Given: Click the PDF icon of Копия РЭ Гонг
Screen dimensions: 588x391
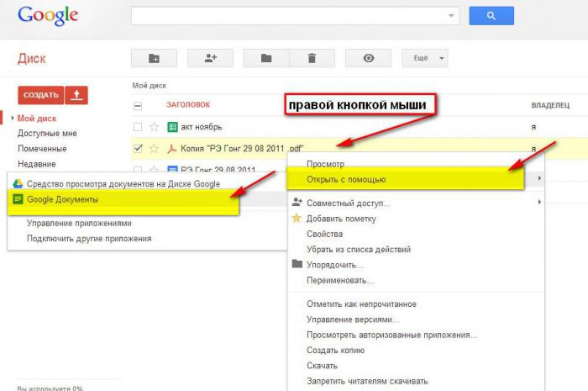Looking at the screenshot, I should pos(171,149).
